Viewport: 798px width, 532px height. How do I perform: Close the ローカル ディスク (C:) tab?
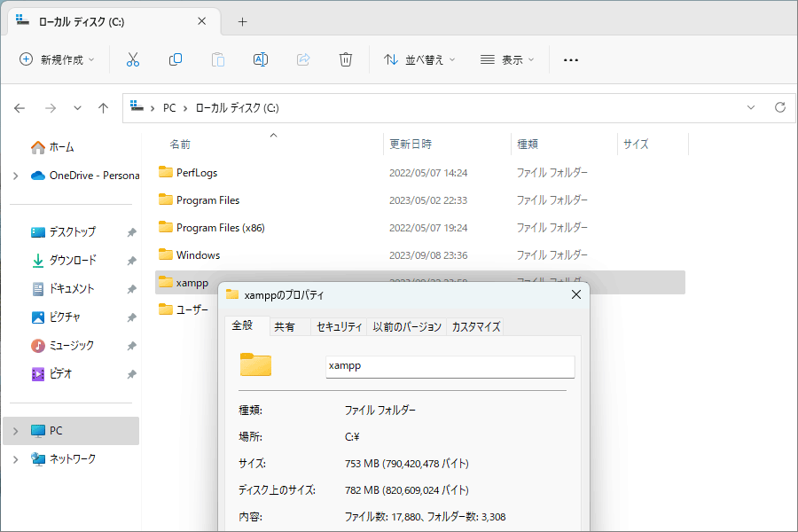tap(201, 21)
